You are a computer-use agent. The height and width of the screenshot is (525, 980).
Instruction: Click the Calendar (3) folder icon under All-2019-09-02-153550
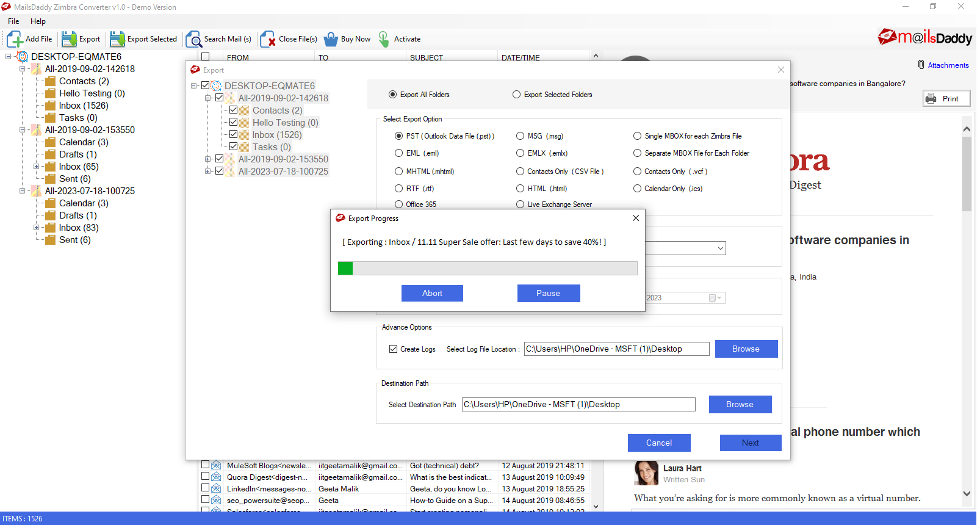[x=51, y=142]
